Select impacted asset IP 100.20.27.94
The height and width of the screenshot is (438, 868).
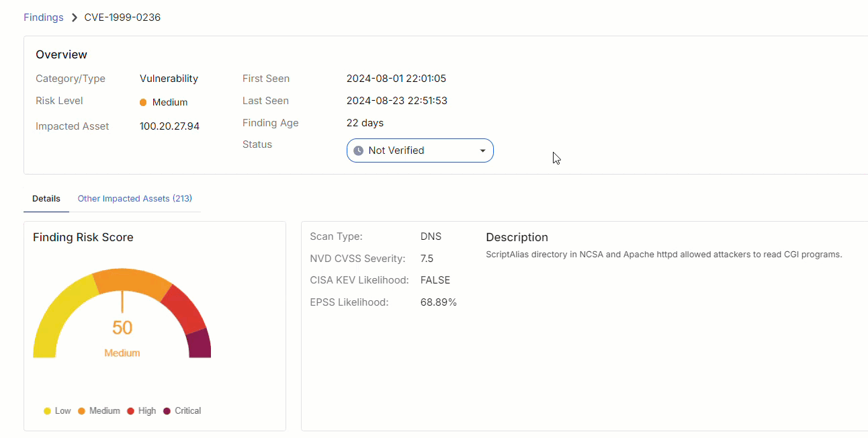[169, 126]
